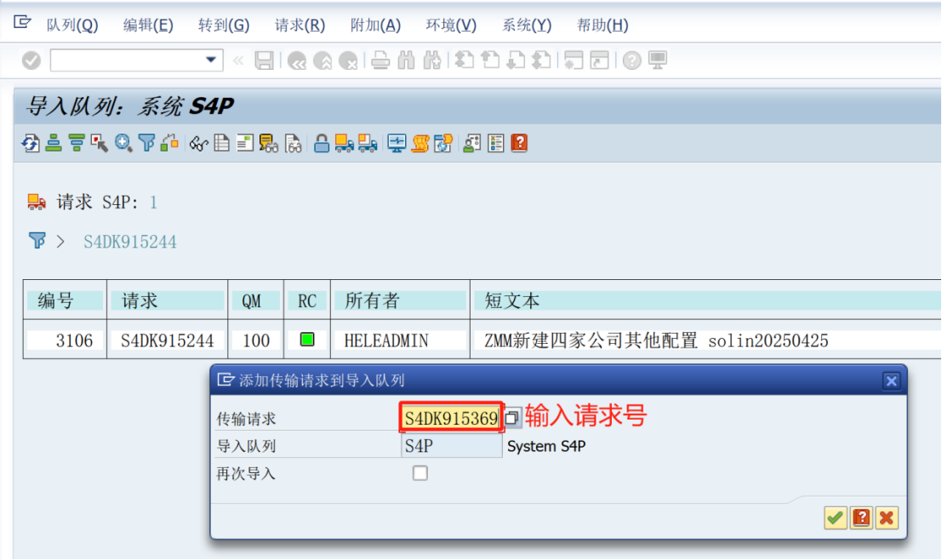This screenshot has height=560, width=942.
Task: Open Customize Local Layout monitor icon
Action: click(657, 60)
